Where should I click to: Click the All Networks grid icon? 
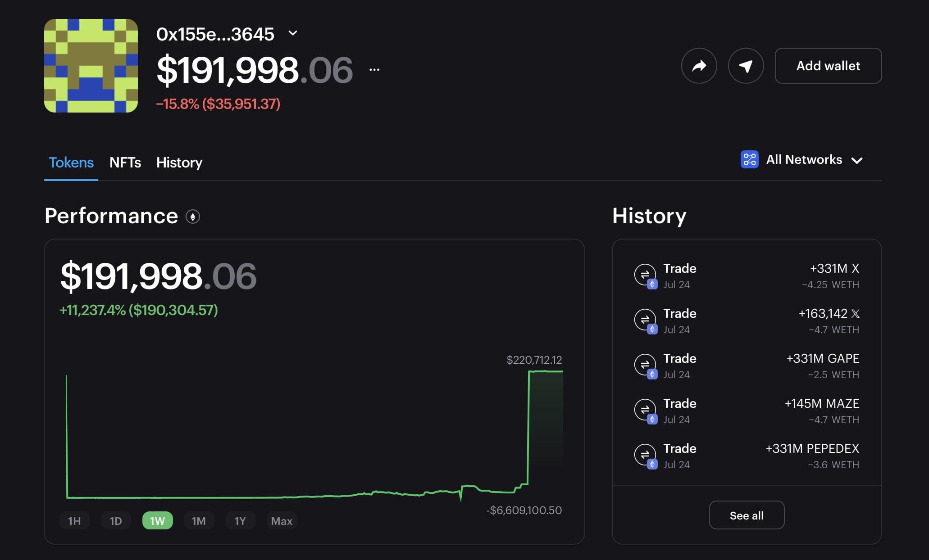(749, 159)
